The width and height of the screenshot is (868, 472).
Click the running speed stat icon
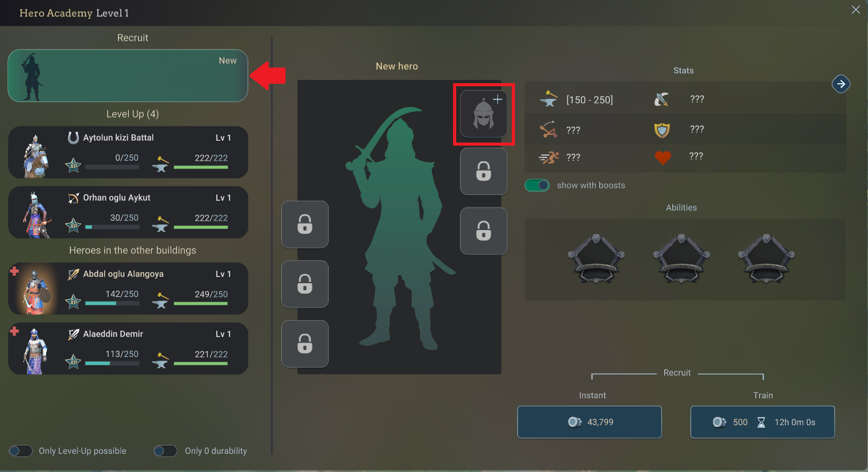point(548,158)
